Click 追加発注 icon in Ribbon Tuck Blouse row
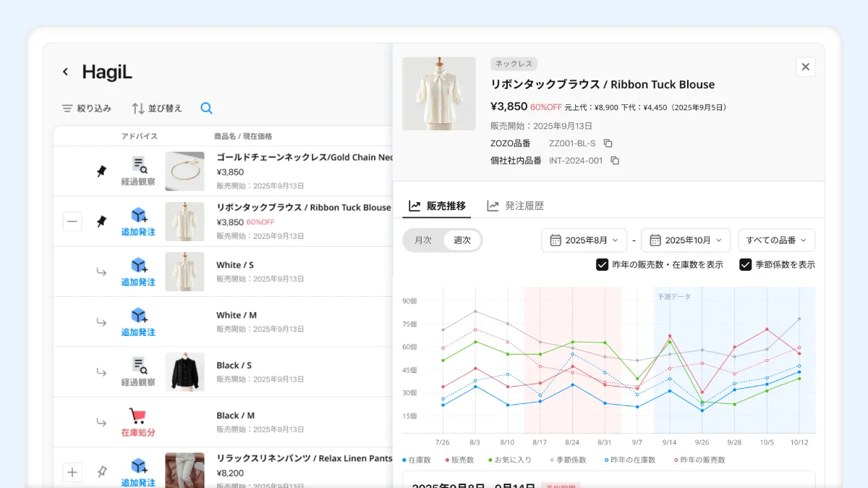868x488 pixels. 138,222
